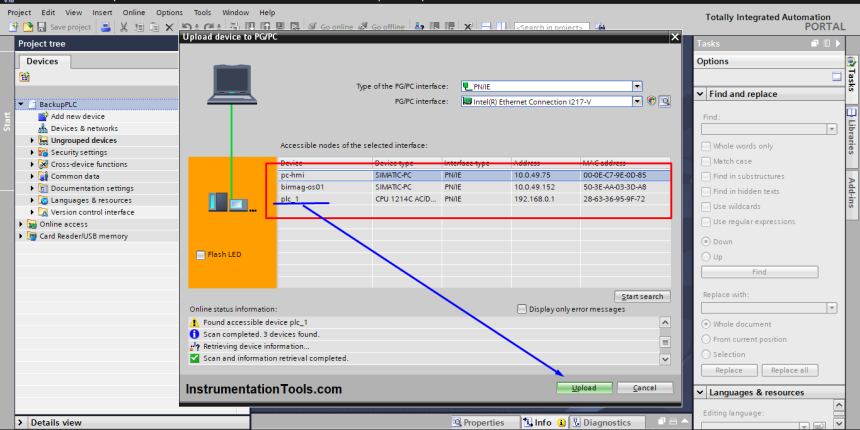Click the binoculars icon next to project search
860x430 pixels.
pyautogui.click(x=600, y=26)
